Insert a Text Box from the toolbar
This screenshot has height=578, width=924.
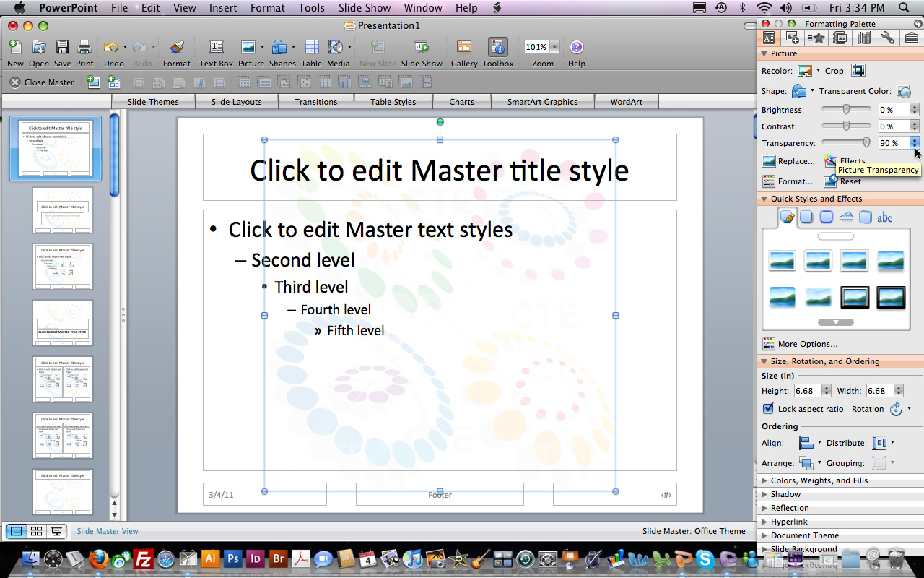216,48
